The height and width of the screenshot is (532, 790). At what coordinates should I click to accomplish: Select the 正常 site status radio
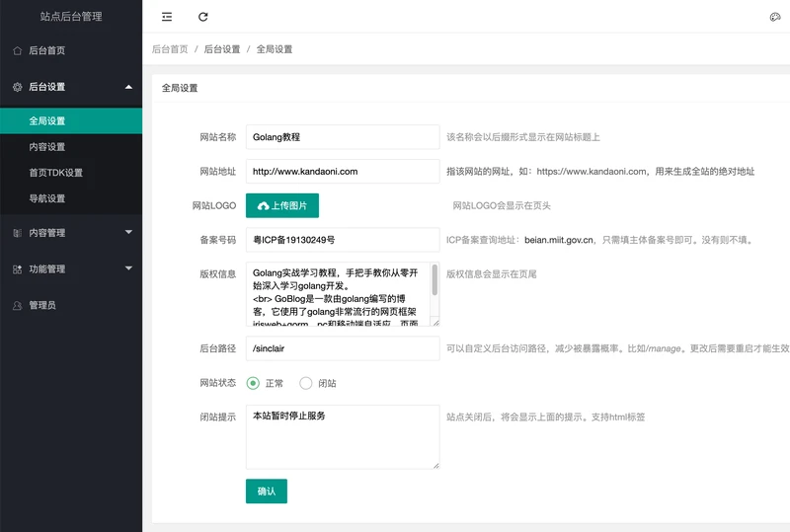pyautogui.click(x=254, y=383)
